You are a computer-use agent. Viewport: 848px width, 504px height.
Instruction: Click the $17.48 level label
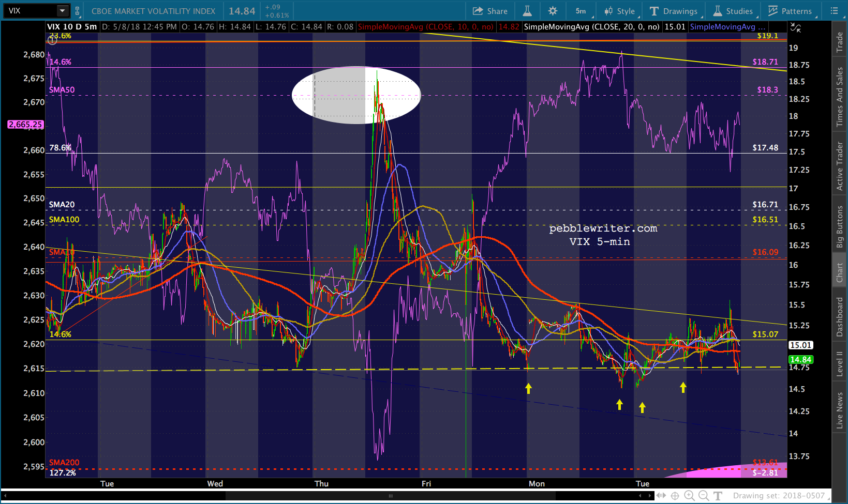[x=765, y=148]
